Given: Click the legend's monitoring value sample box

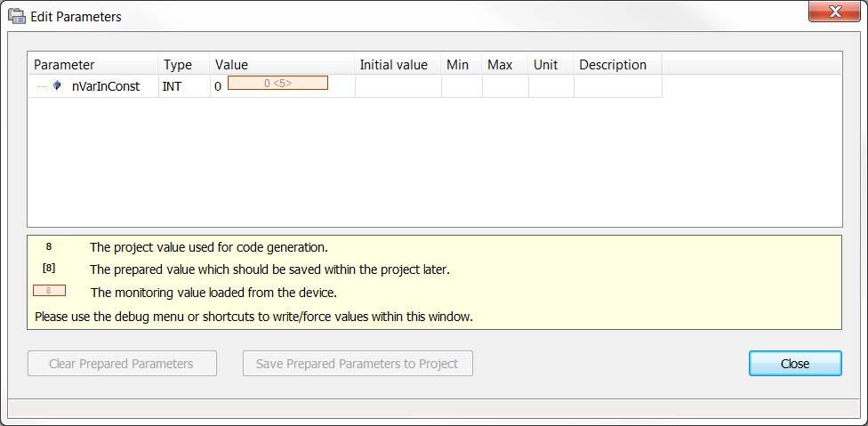Looking at the screenshot, I should 49,291.
